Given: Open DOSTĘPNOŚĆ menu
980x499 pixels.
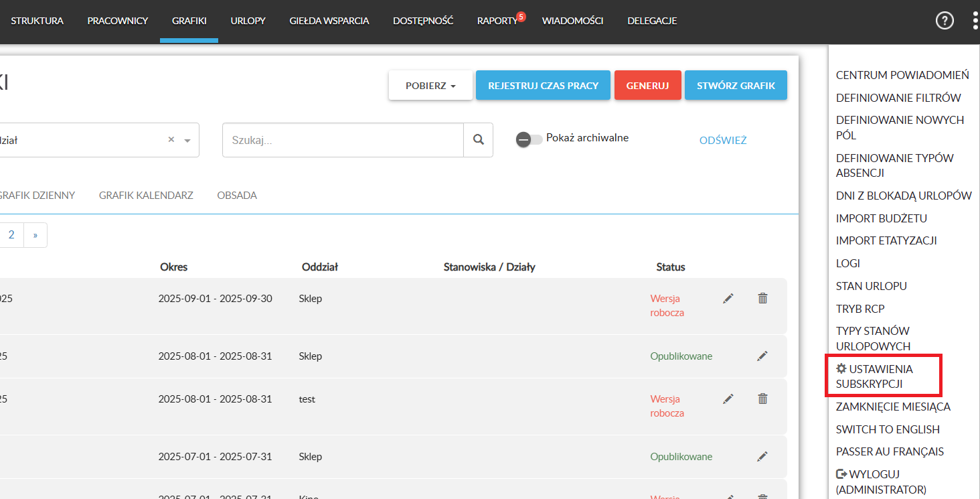Looking at the screenshot, I should 423,21.
